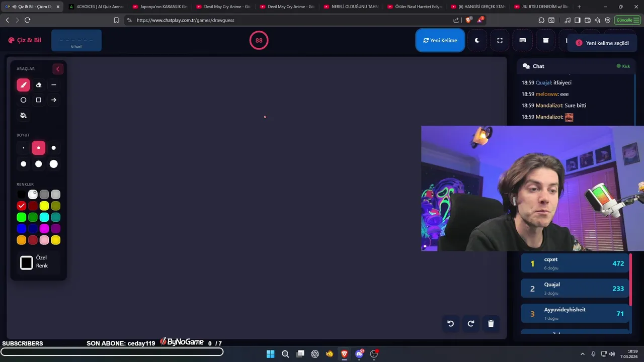Image resolution: width=644 pixels, height=362 pixels.
Task: Pick the dark gray color swatch
Action: point(44,194)
